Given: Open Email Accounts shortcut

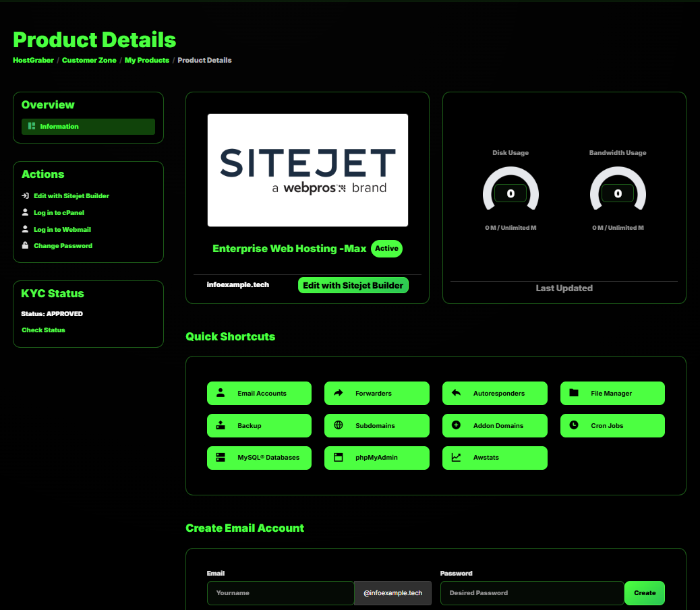Looking at the screenshot, I should tap(260, 393).
